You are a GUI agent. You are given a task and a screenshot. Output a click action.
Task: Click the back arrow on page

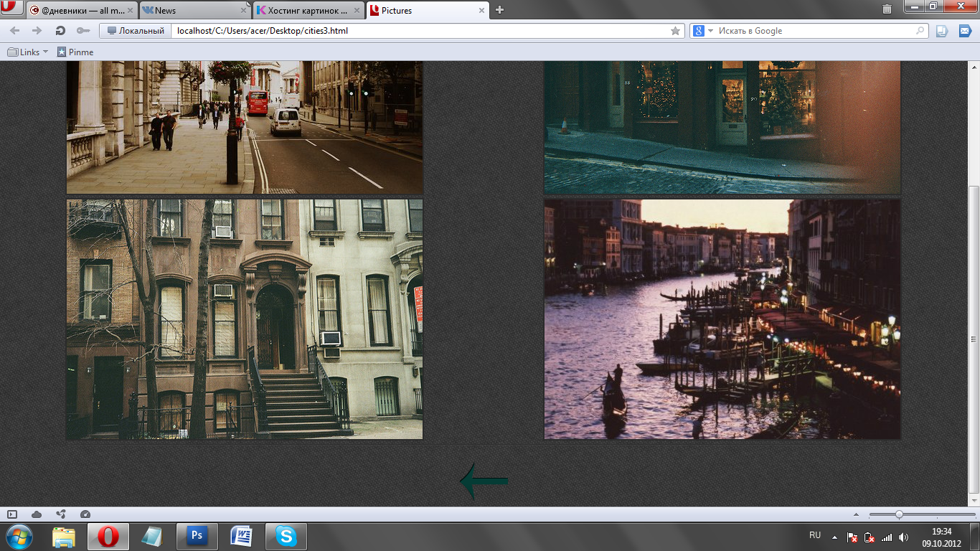[484, 481]
